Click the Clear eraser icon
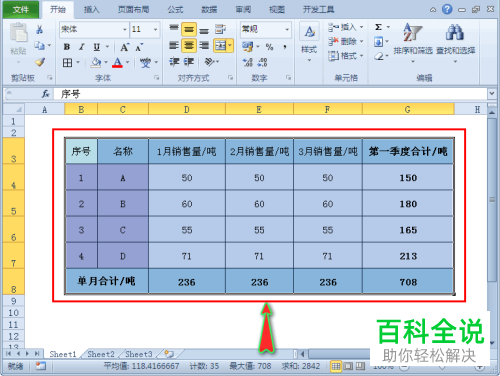This screenshot has height=376, width=500. click(378, 56)
